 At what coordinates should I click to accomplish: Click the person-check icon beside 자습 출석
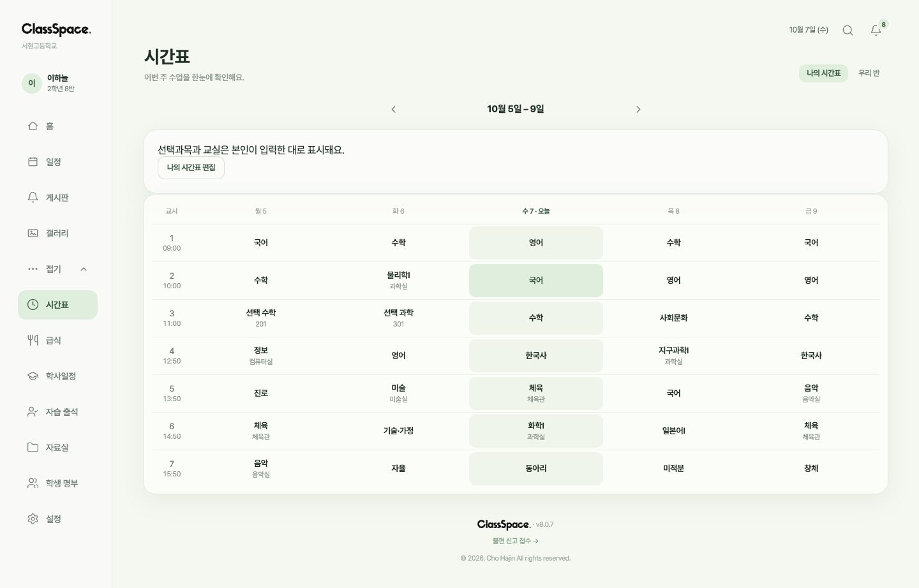click(x=33, y=411)
